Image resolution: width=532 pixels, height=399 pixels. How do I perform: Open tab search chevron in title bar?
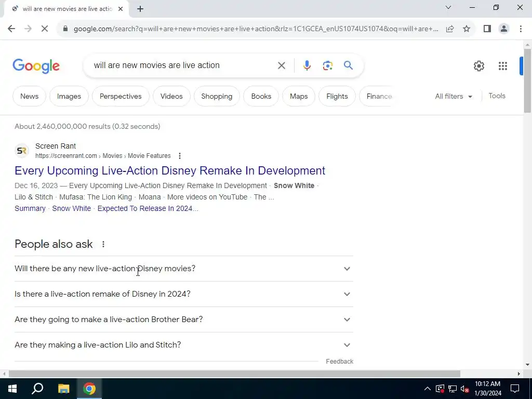point(448,7)
